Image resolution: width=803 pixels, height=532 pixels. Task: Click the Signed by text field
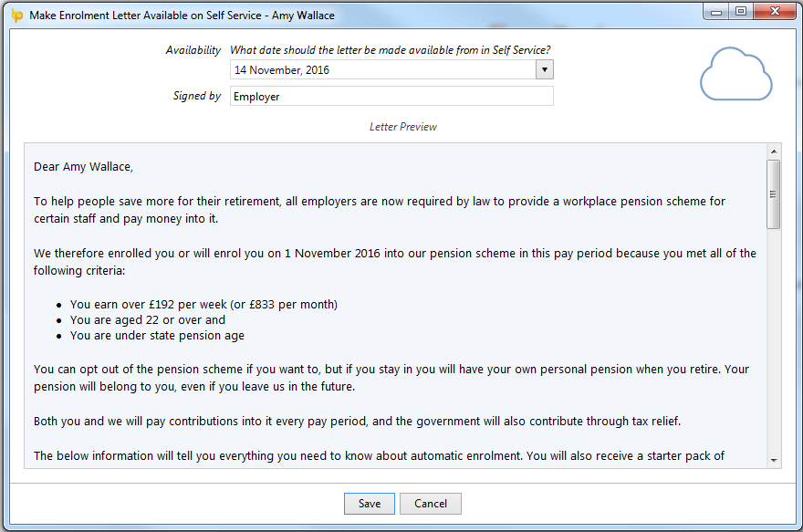pyautogui.click(x=391, y=96)
